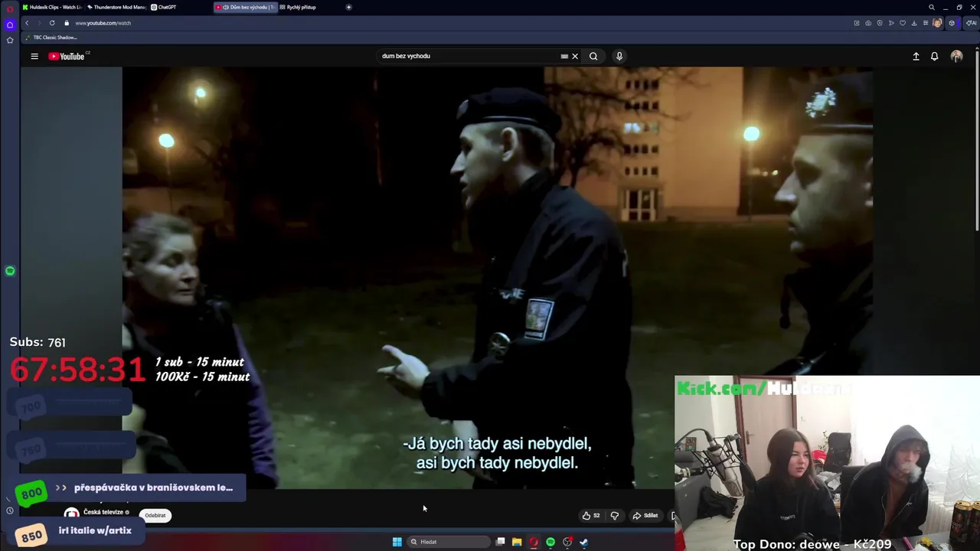Open Opera snapshot edit icon
The height and width of the screenshot is (551, 980).
coord(857,23)
